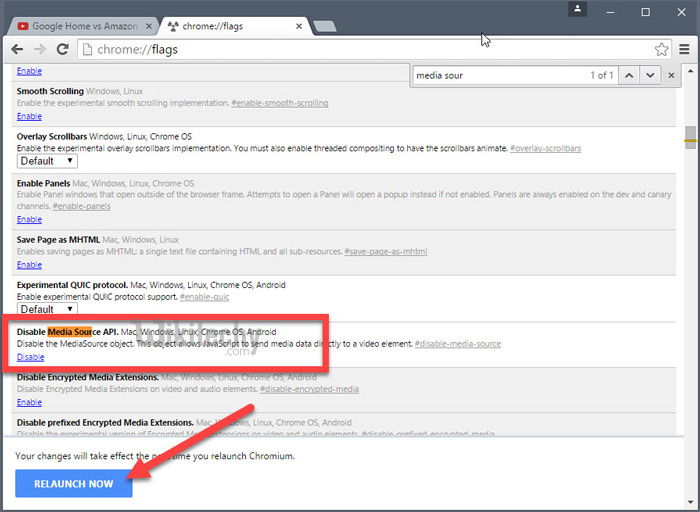This screenshot has height=512, width=700.
Task: Open a new tab
Action: (x=323, y=25)
